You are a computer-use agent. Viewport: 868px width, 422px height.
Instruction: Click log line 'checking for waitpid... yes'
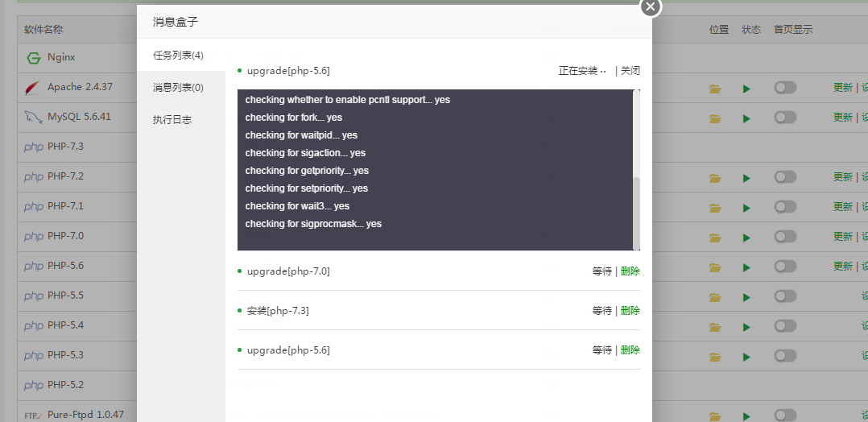coord(301,135)
